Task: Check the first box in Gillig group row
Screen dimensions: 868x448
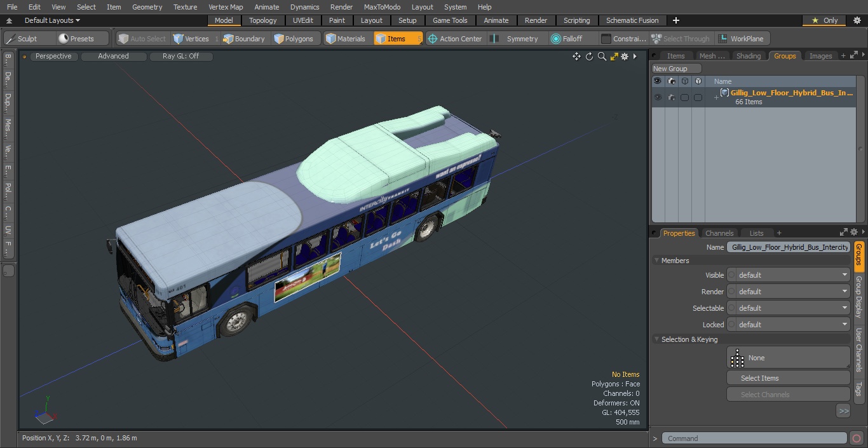Action: pos(684,97)
